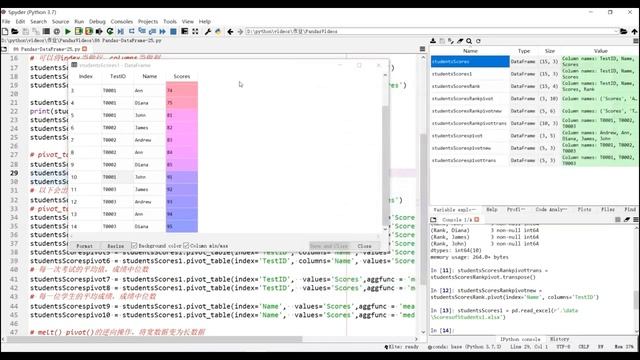Click the name cell Diana in row 4

[x=149, y=103]
